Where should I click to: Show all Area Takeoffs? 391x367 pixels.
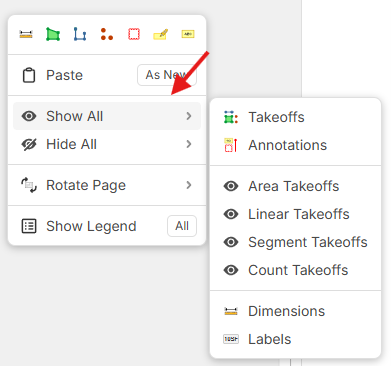(x=295, y=186)
